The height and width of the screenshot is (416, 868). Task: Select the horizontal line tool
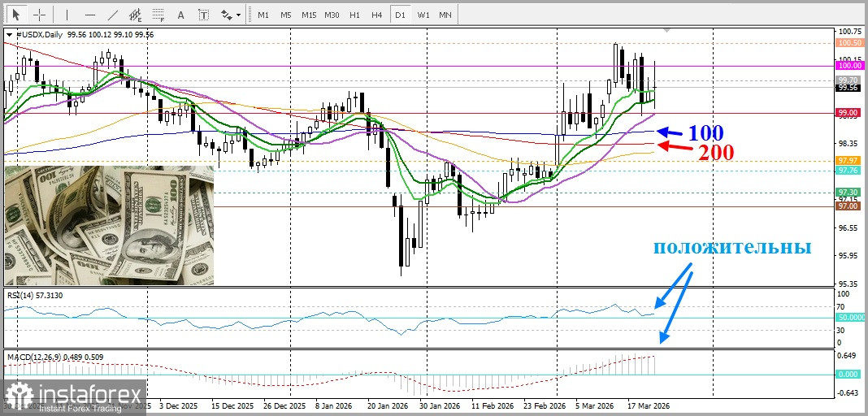click(89, 15)
